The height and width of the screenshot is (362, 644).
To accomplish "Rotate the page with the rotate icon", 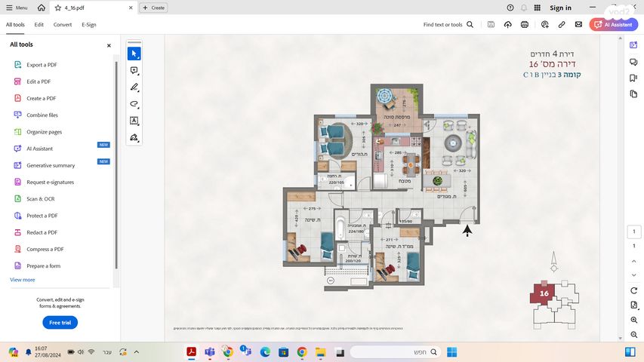I will (x=634, y=290).
